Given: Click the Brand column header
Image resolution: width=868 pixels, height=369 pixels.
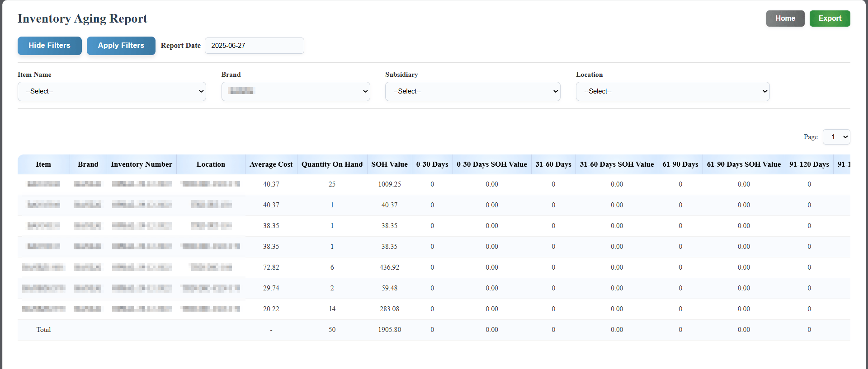Looking at the screenshot, I should tap(88, 164).
